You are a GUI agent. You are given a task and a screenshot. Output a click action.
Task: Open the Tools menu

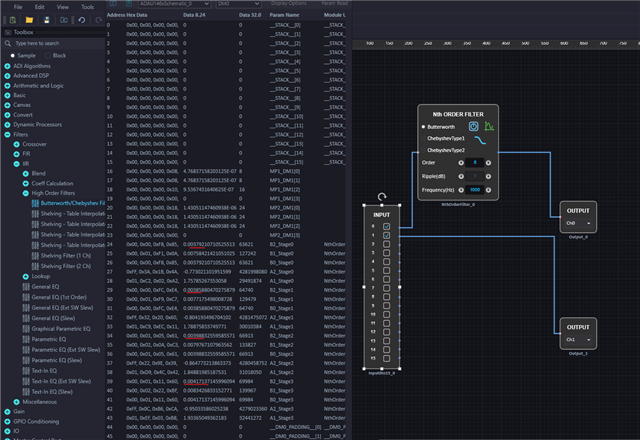tap(87, 7)
